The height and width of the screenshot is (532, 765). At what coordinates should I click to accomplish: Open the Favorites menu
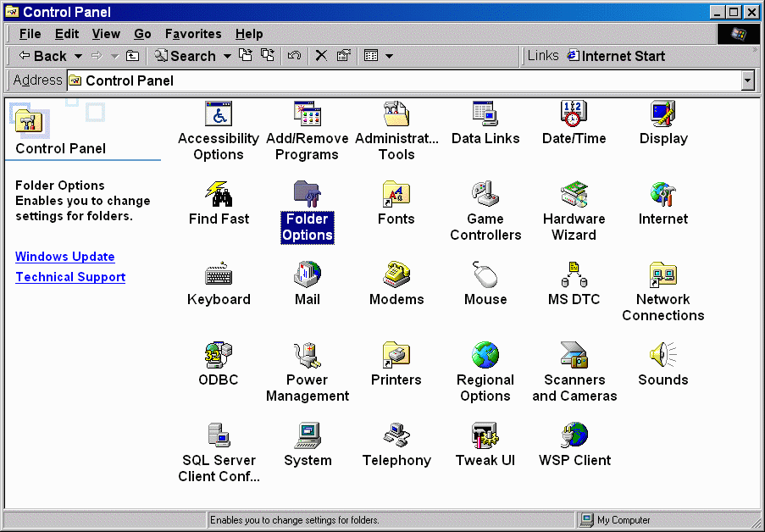click(x=193, y=34)
